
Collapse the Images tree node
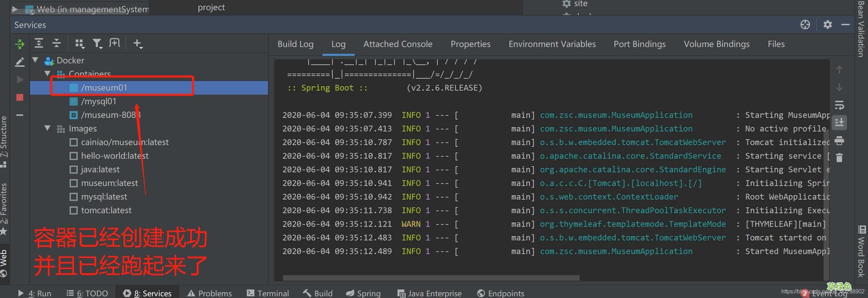coord(47,128)
